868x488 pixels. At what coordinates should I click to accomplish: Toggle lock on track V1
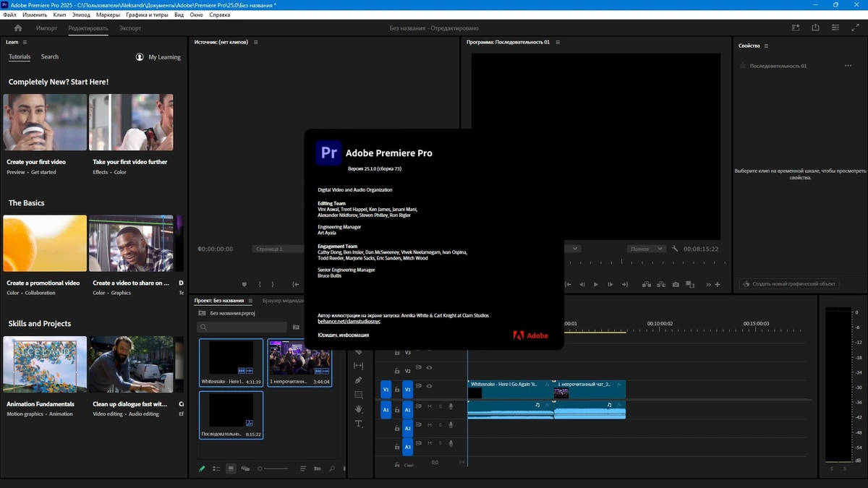coord(396,389)
